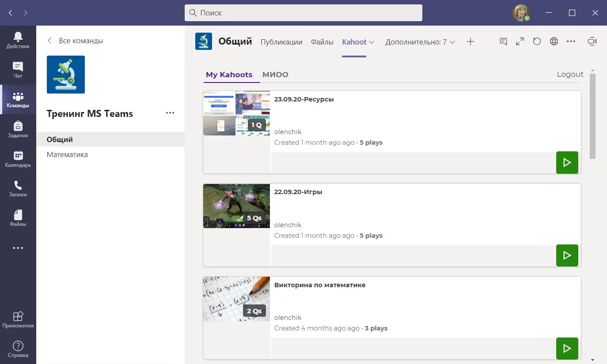The width and height of the screenshot is (607, 364).
Task: Click the Викторина по математике title
Action: (x=320, y=285)
